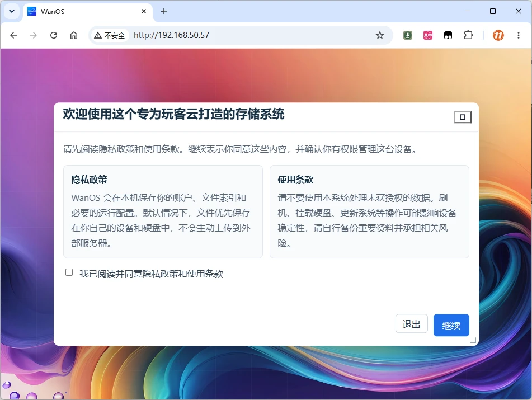Reload the WanOS page
This screenshot has width=532, height=400.
coord(54,35)
